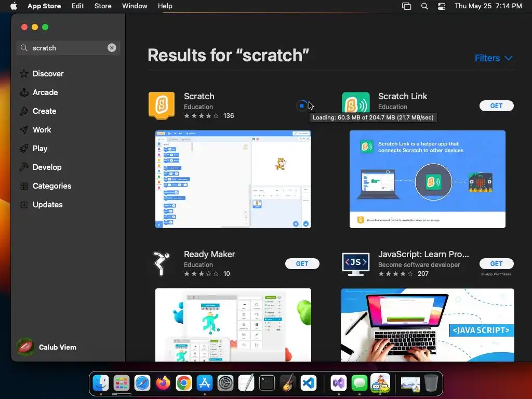The height and width of the screenshot is (399, 532).
Task: Open the Scratch Link app title
Action: click(x=403, y=96)
